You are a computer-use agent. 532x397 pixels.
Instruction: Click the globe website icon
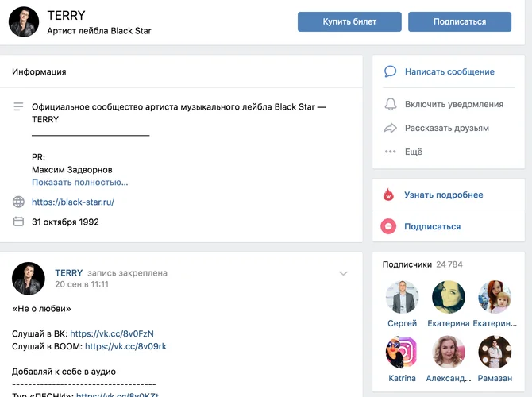click(x=18, y=202)
